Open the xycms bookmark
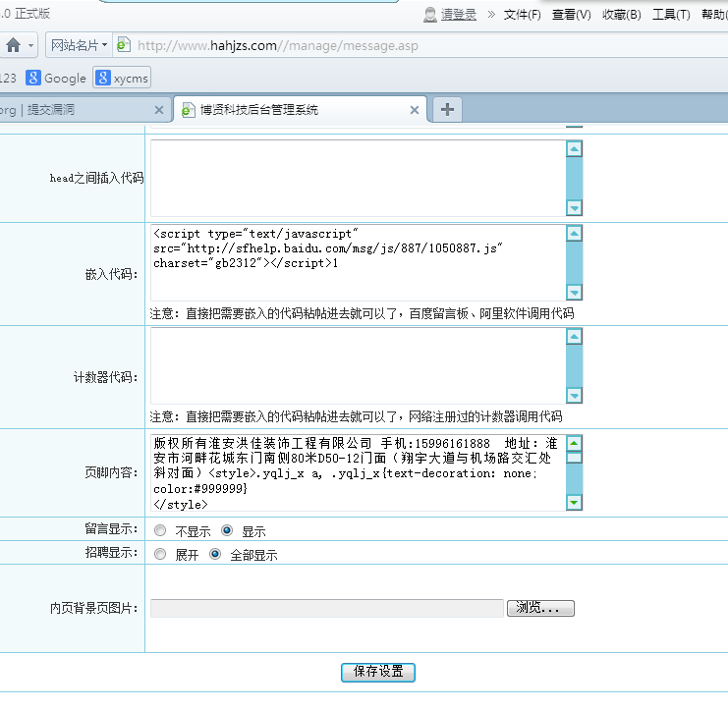Screen dimensions: 728x711 (122, 78)
